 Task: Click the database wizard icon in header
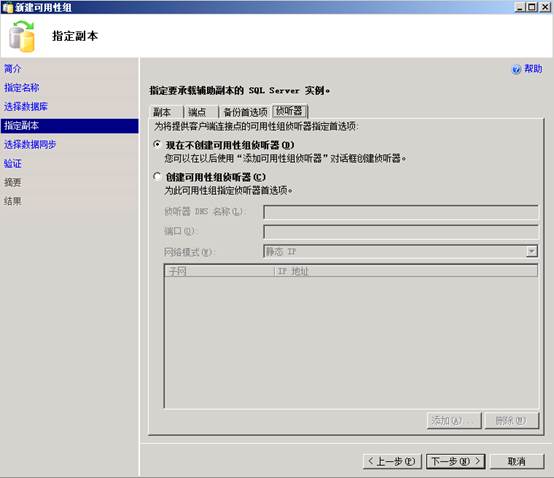click(22, 36)
